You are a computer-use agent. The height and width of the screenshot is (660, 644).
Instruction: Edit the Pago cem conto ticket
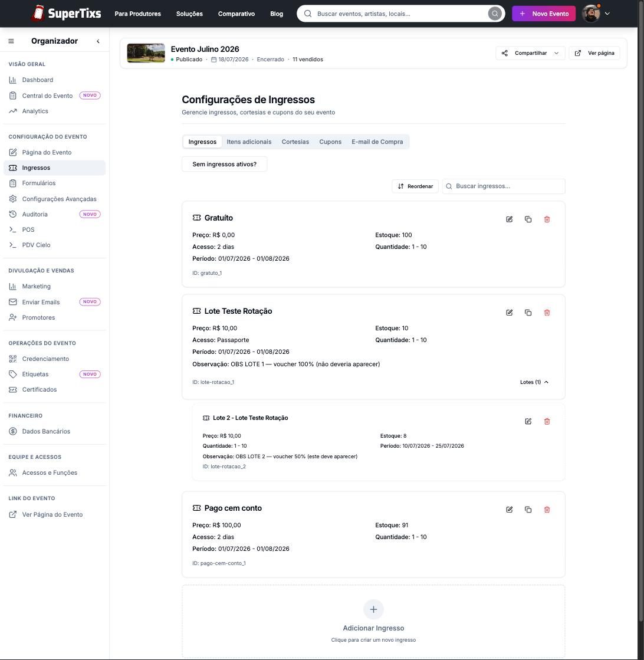pyautogui.click(x=510, y=510)
